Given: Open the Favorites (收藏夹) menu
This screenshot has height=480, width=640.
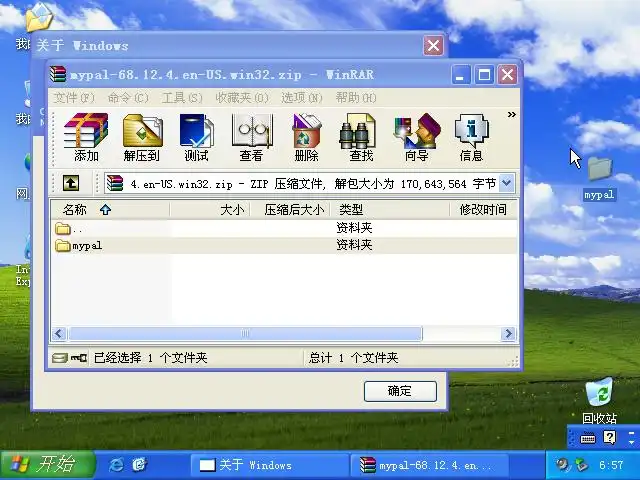Looking at the screenshot, I should [242, 98].
